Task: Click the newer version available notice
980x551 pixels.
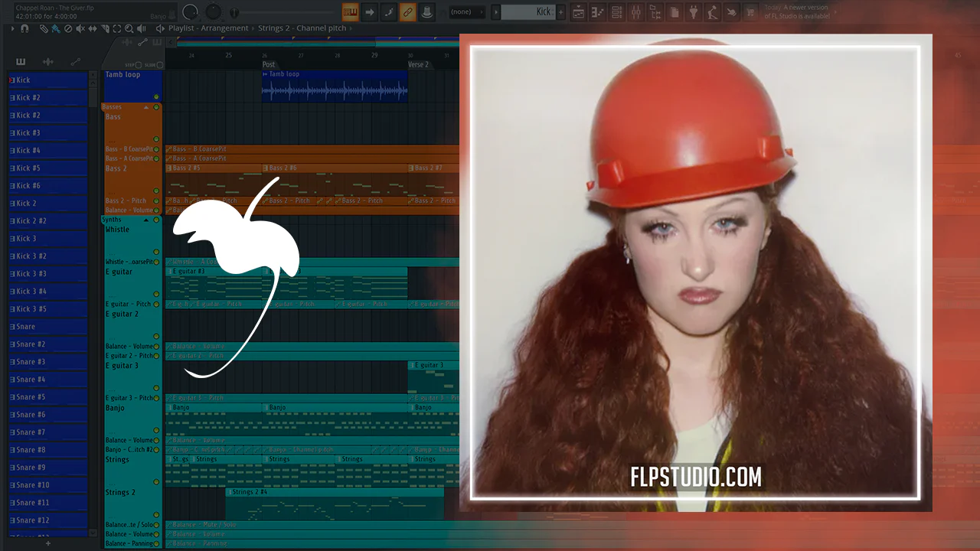Action: click(x=796, y=12)
